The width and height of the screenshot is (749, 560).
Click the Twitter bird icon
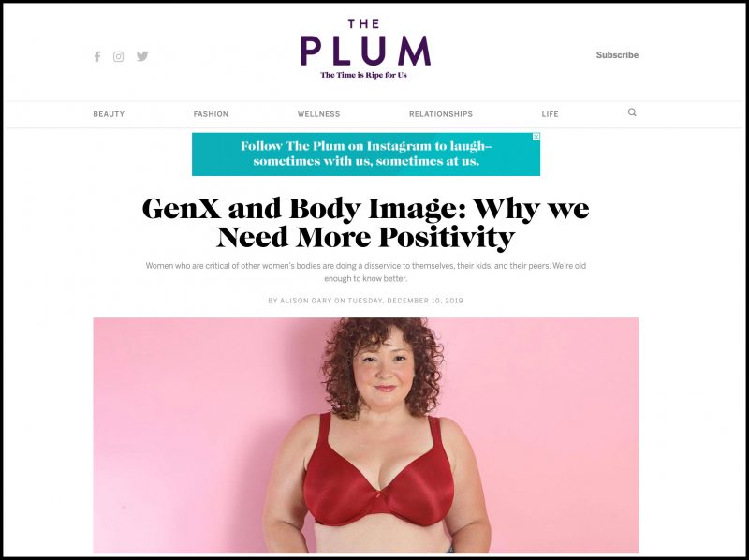point(142,56)
